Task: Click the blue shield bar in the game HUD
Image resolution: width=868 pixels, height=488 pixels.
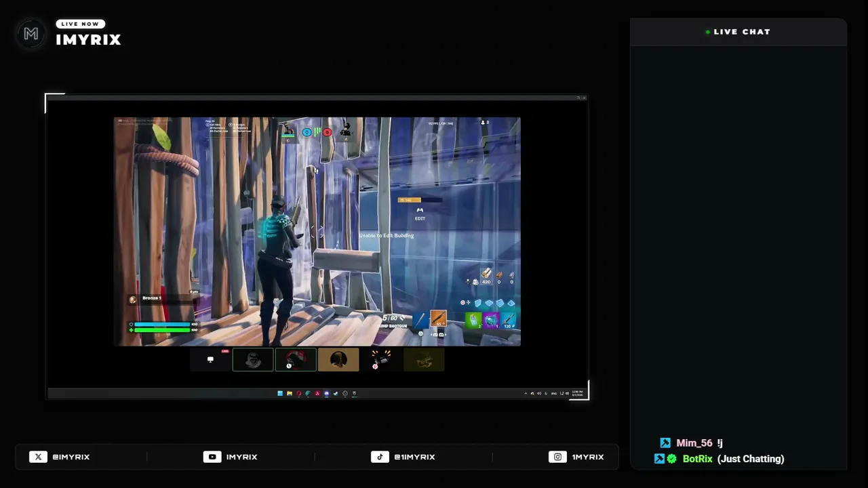Action: tap(162, 325)
